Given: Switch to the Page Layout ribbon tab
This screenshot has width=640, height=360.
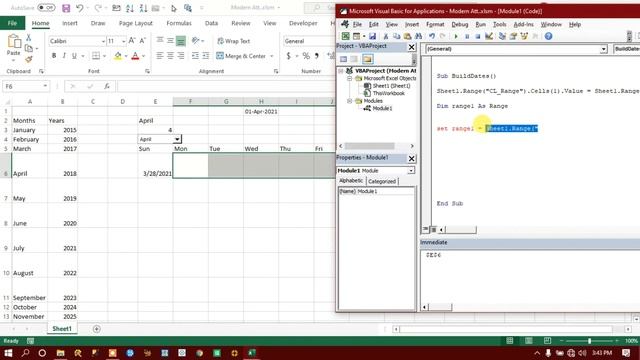Looking at the screenshot, I should coord(136,23).
